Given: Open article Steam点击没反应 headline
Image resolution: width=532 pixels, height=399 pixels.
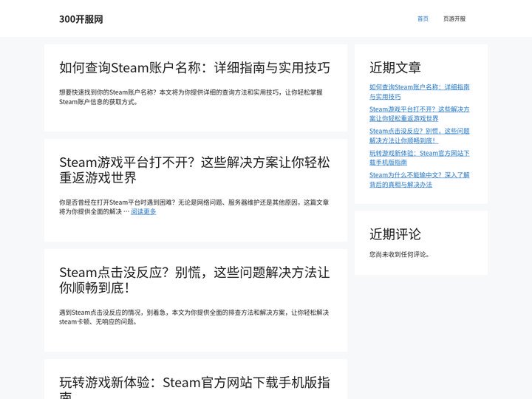Looking at the screenshot, I should [x=194, y=280].
